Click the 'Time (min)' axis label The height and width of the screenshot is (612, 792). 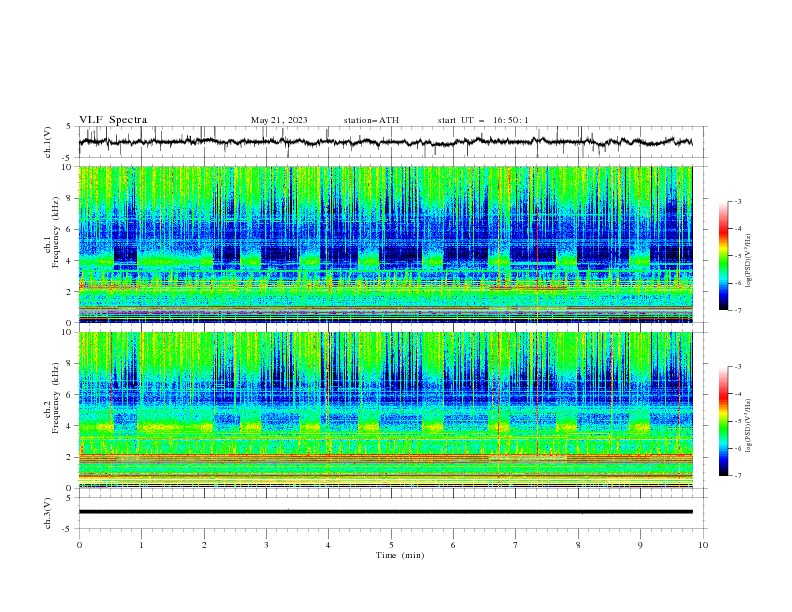click(x=400, y=555)
